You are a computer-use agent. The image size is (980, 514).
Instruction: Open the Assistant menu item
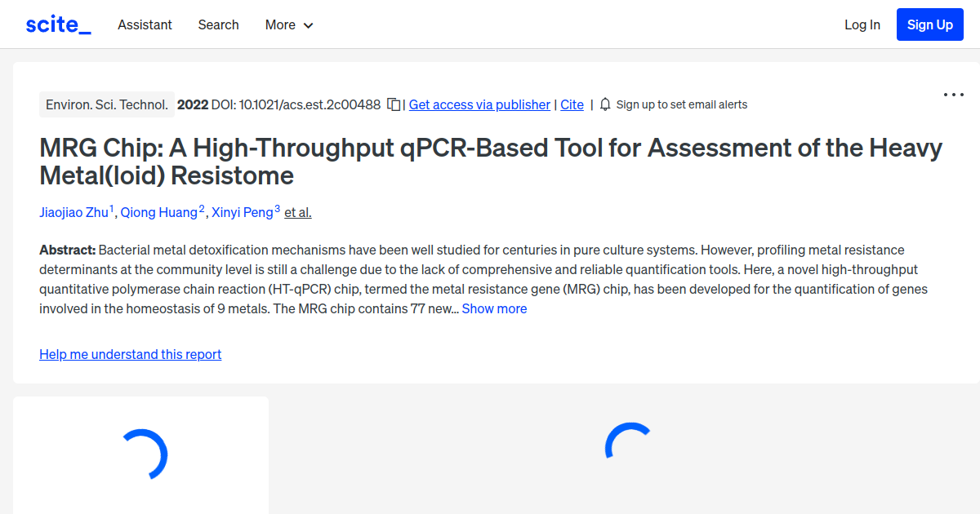pyautogui.click(x=145, y=24)
